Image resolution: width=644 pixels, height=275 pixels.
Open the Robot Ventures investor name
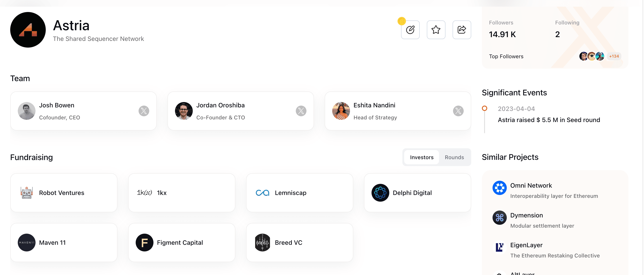[x=62, y=193]
